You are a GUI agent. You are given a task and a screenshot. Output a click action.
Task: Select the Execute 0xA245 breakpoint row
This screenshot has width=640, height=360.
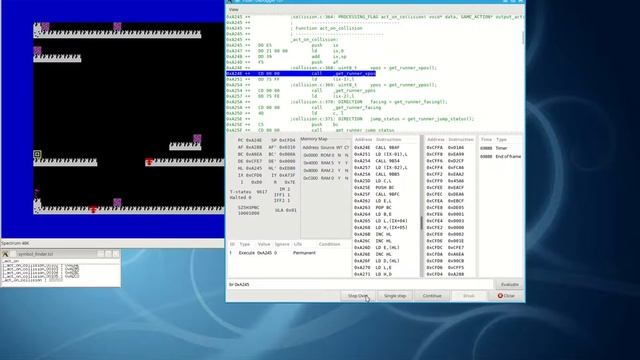point(289,253)
